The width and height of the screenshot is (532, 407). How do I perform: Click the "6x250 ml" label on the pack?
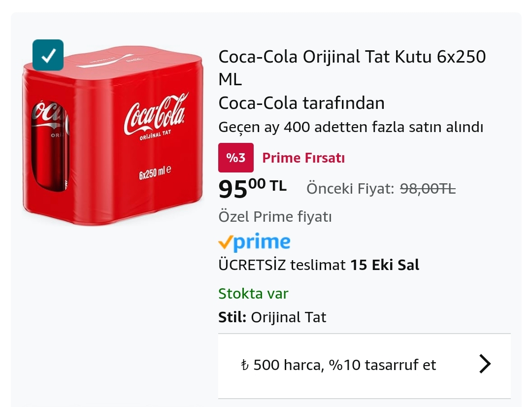coord(155,174)
